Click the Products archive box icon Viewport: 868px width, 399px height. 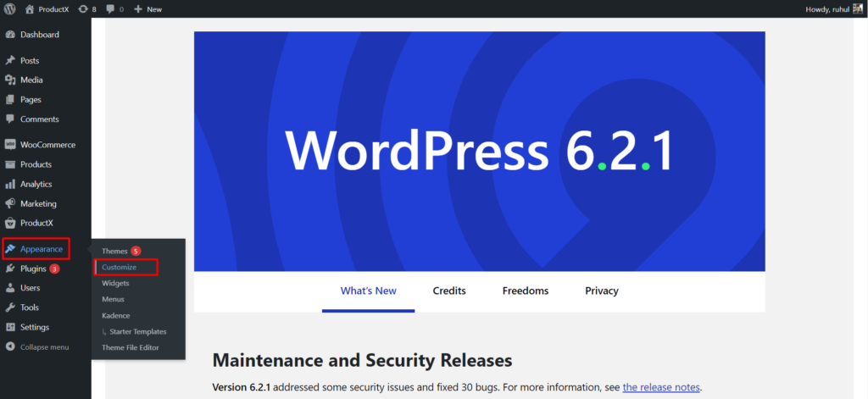click(10, 164)
